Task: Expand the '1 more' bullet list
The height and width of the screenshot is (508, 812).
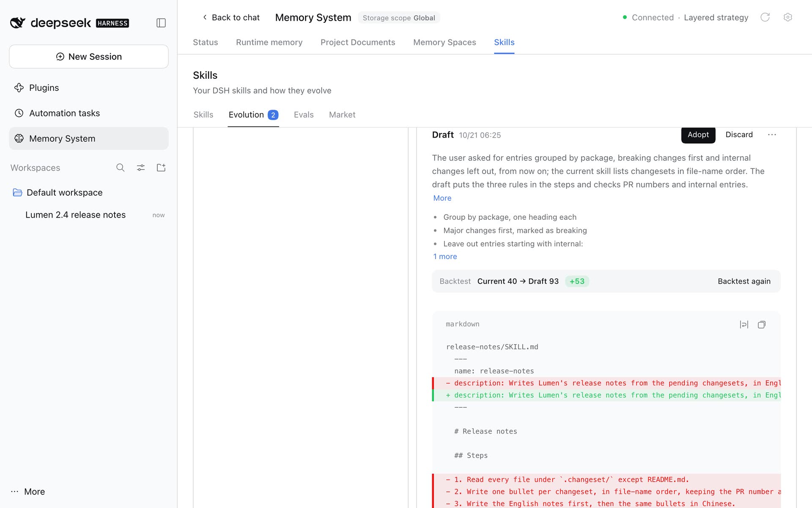Action: tap(445, 257)
